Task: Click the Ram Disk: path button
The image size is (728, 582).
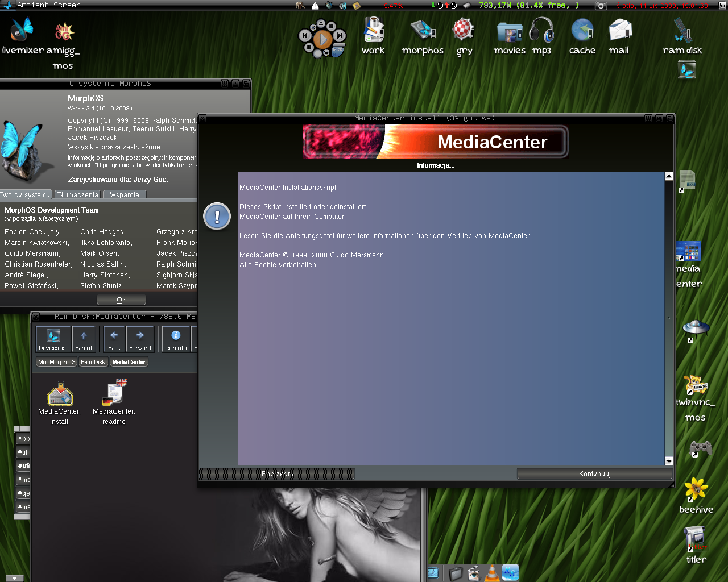Action: (93, 362)
